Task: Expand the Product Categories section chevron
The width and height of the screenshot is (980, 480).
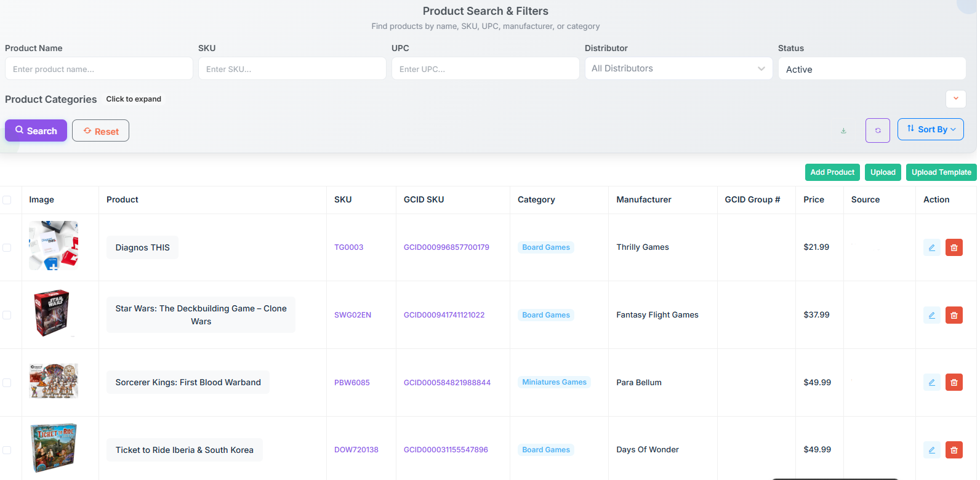Action: point(955,98)
